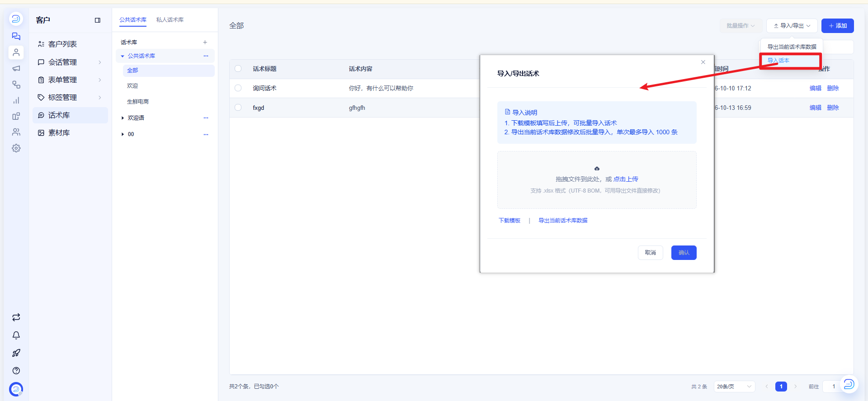This screenshot has height=401, width=868.
Task: Open the apps grid sidebar icon
Action: (16, 116)
